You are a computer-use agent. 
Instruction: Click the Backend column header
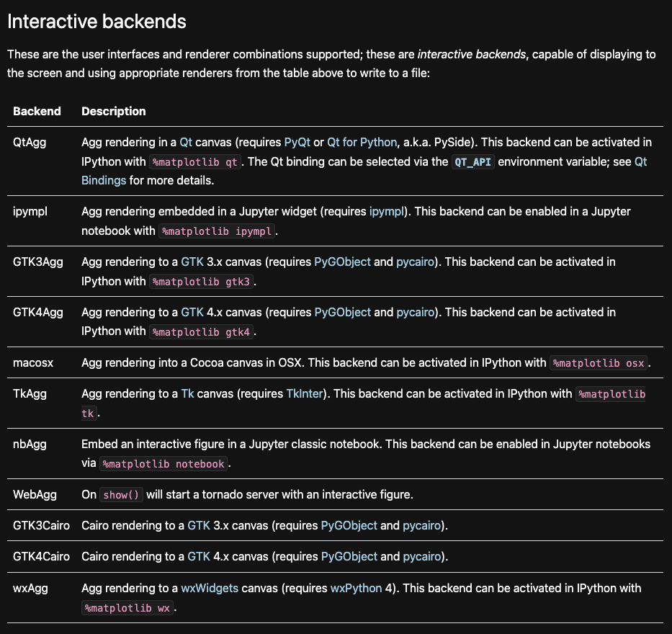(37, 111)
